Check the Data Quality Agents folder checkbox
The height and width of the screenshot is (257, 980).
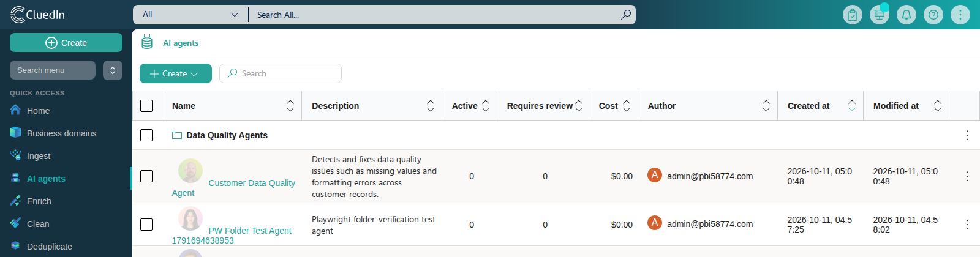146,135
